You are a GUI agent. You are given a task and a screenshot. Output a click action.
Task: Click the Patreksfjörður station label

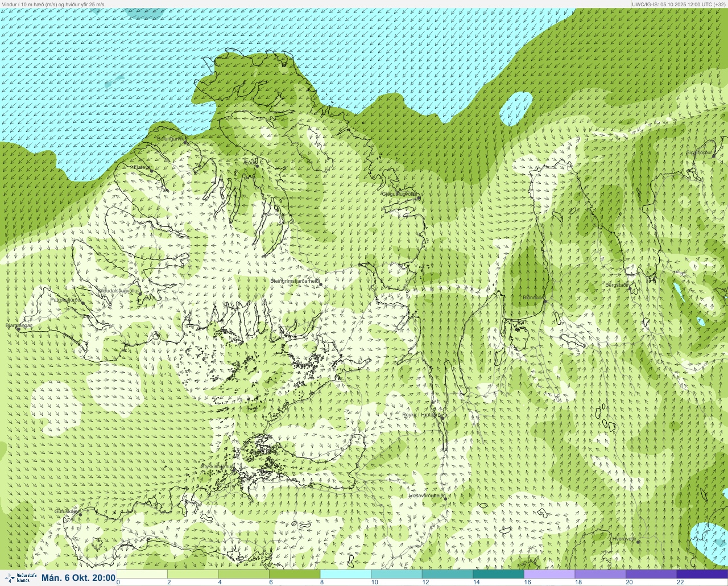click(66, 299)
